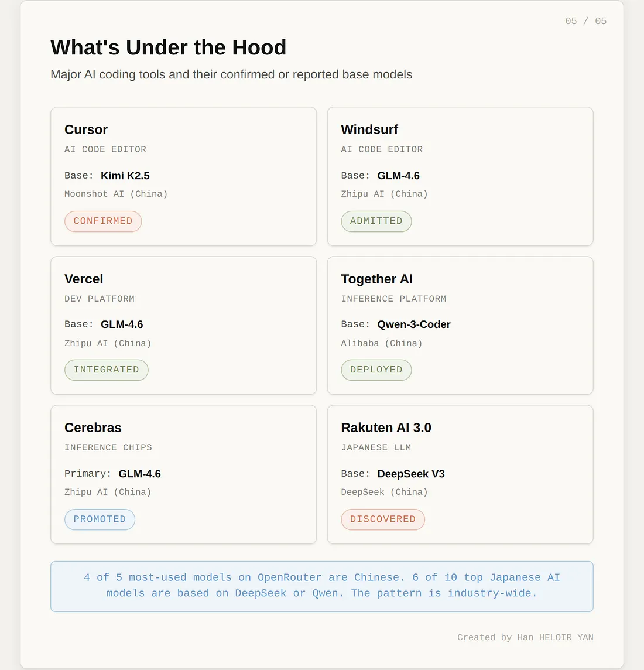Click the CONFIRMED badge on Cursor card
The width and height of the screenshot is (644, 670).
click(103, 221)
